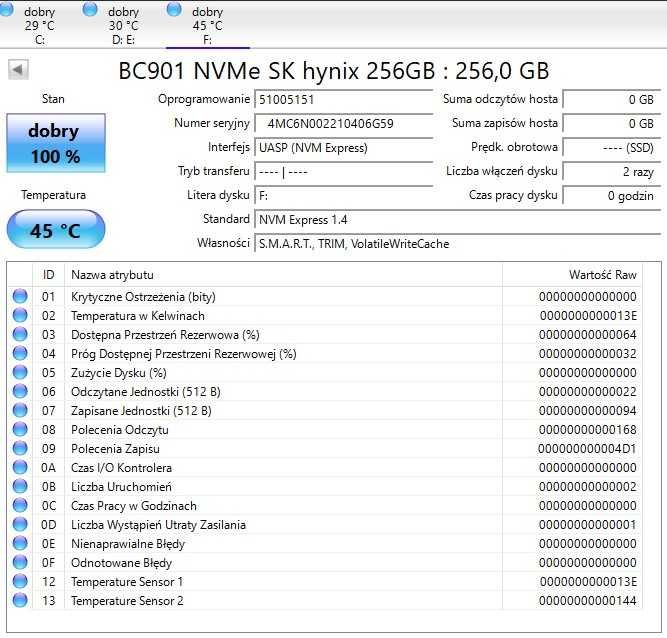Click the Suma zapisów hosta value

tap(612, 123)
